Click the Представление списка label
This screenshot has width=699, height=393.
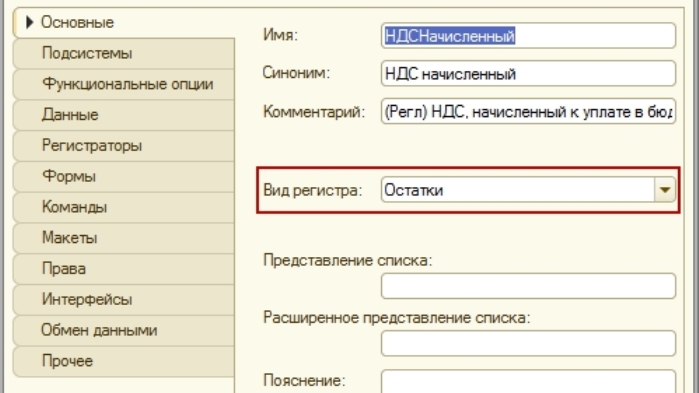pos(348,260)
